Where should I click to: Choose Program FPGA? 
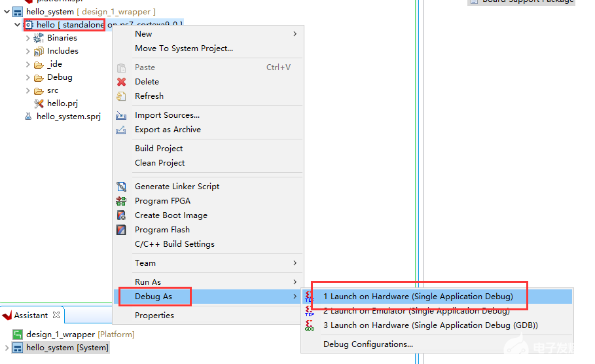click(x=209, y=201)
